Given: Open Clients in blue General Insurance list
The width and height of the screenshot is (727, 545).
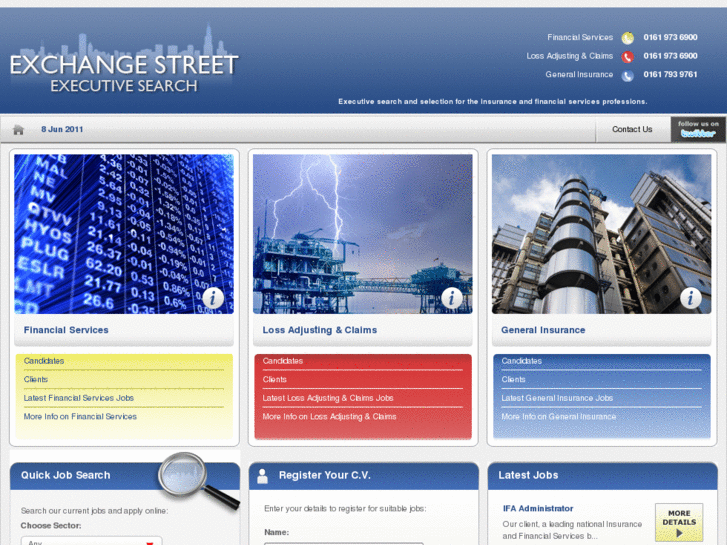Looking at the screenshot, I should (x=513, y=379).
